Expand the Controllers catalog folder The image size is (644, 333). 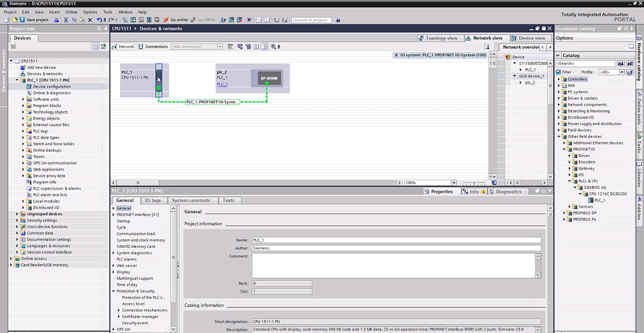559,79
